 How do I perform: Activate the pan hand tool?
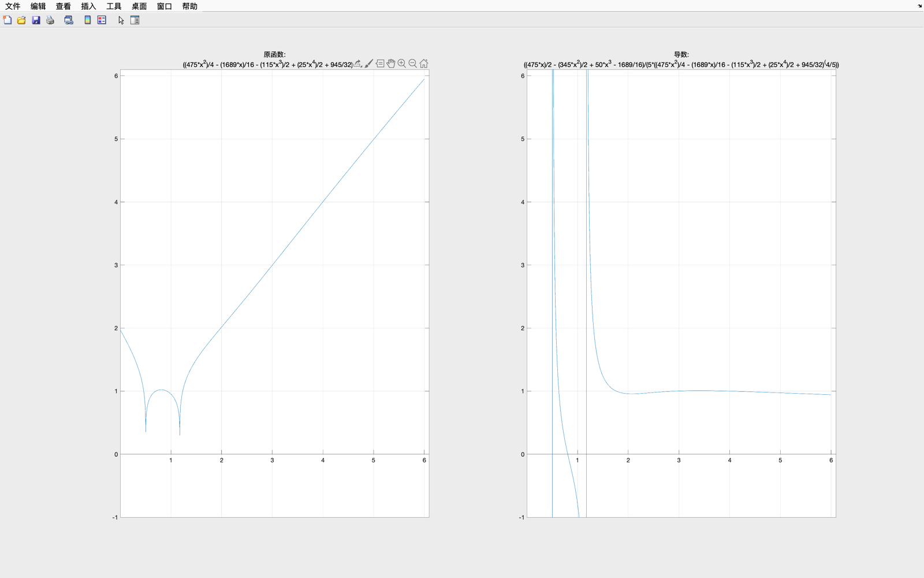click(391, 64)
